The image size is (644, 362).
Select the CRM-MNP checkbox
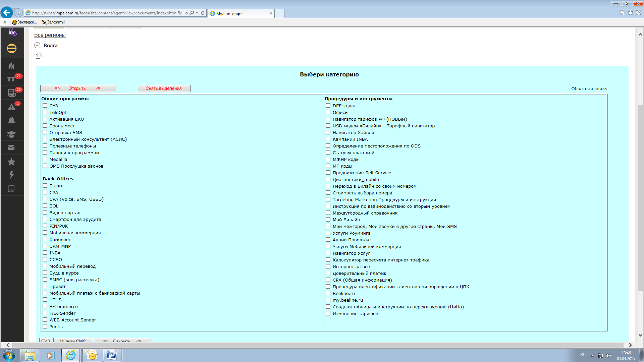(x=45, y=246)
